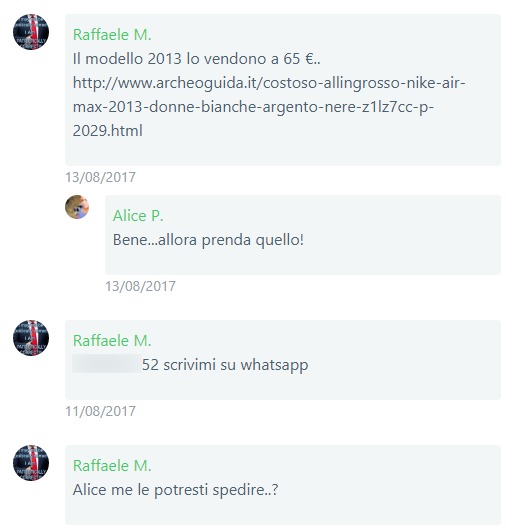
Task: Click the 11/08/2017 comment date
Action: click(100, 411)
